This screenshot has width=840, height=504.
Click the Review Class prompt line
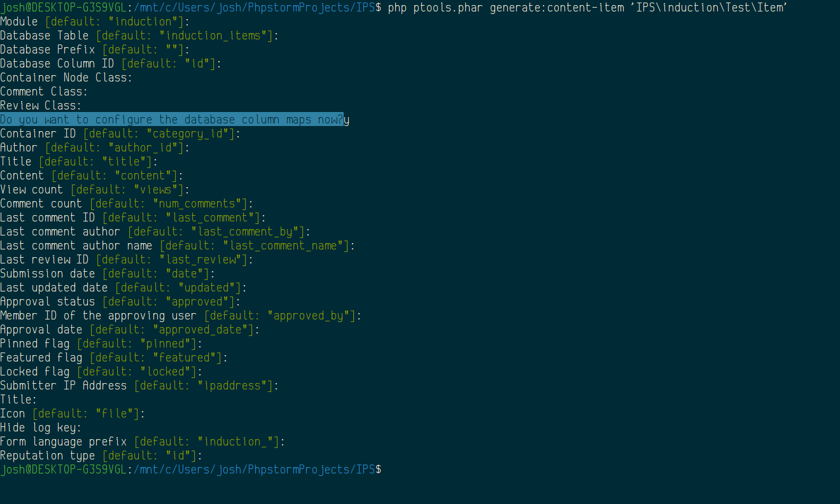[x=41, y=106]
